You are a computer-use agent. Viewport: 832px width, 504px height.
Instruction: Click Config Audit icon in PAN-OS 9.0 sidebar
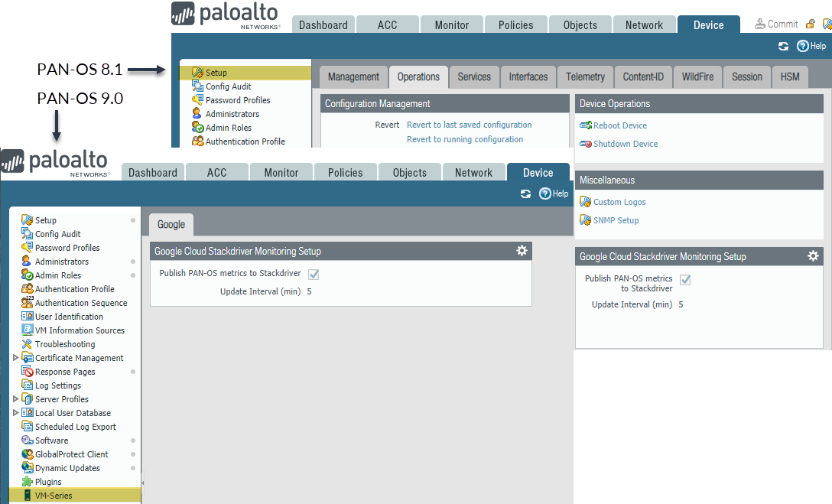(27, 233)
